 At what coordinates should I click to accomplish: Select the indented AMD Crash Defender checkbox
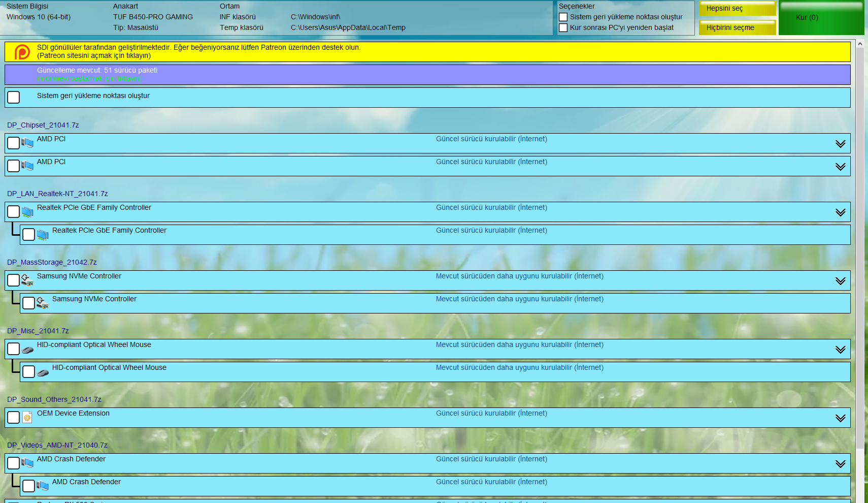[x=29, y=486]
